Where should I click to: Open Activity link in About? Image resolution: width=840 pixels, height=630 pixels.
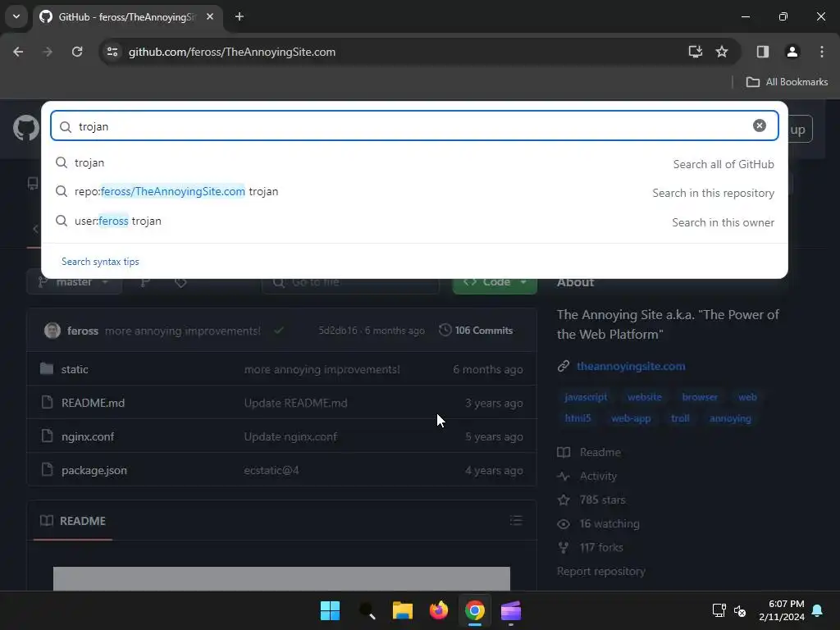tap(587, 477)
